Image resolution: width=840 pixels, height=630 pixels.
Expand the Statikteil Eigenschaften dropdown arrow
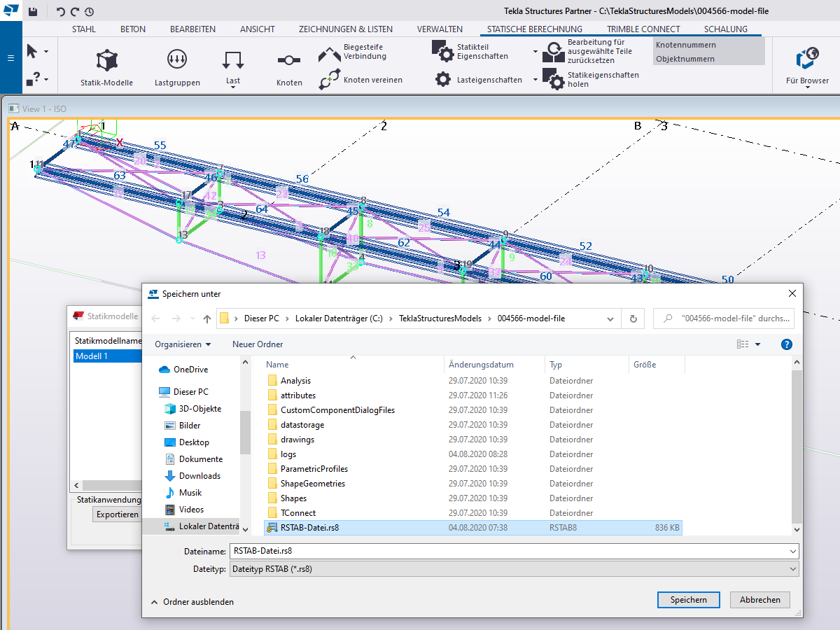(535, 52)
